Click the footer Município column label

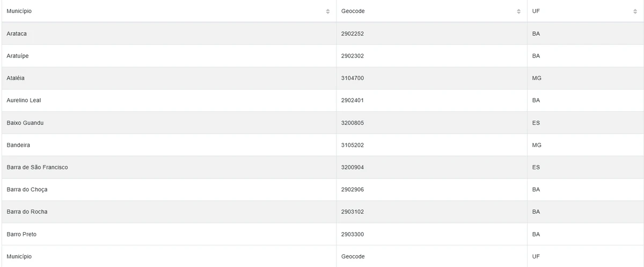click(x=19, y=257)
